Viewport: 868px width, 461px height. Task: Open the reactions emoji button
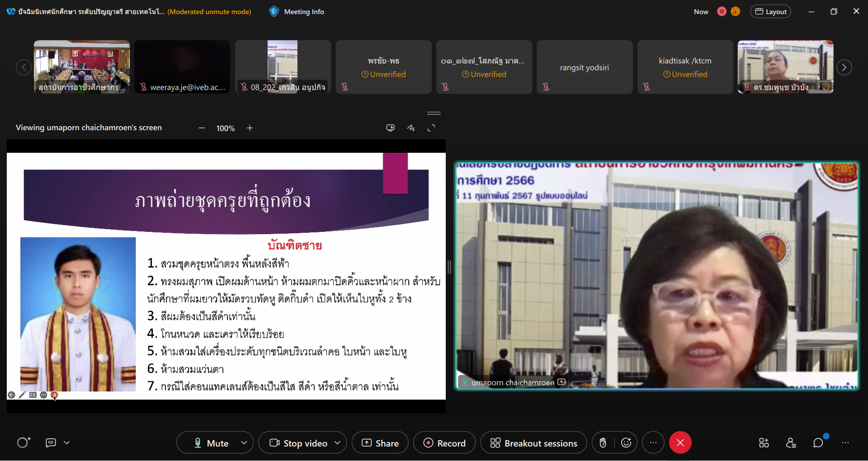(626, 443)
